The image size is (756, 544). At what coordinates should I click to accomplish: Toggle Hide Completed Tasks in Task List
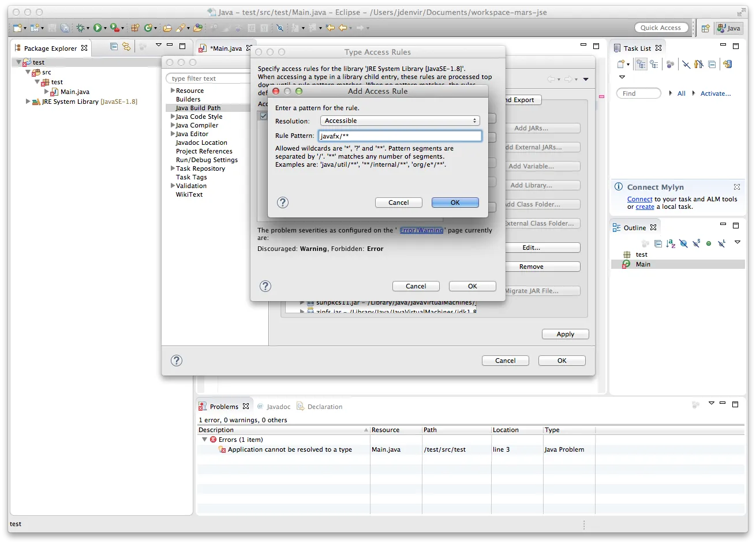click(686, 65)
